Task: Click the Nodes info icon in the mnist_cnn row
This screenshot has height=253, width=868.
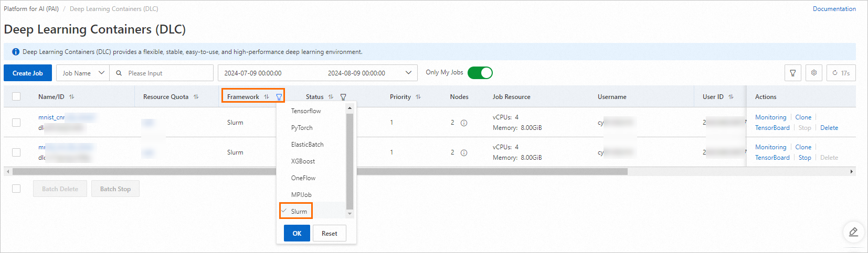Action: click(464, 123)
